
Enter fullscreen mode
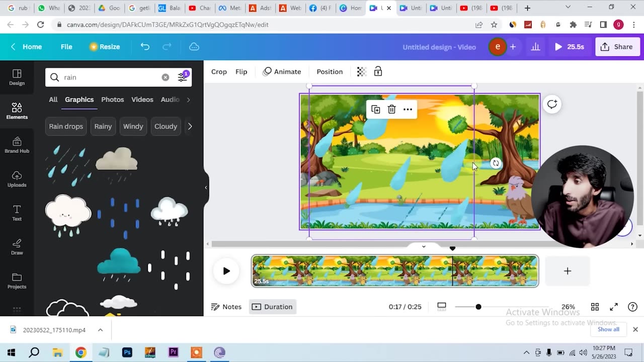coord(614,307)
